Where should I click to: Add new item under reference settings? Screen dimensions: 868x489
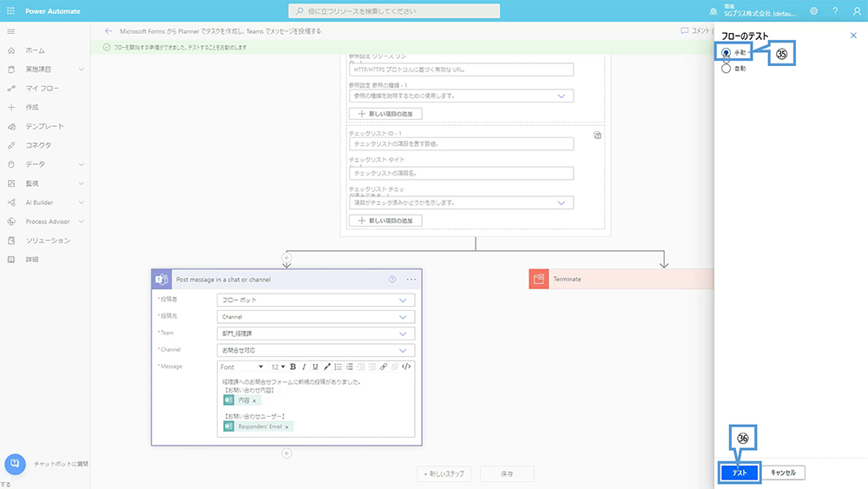pyautogui.click(x=386, y=114)
